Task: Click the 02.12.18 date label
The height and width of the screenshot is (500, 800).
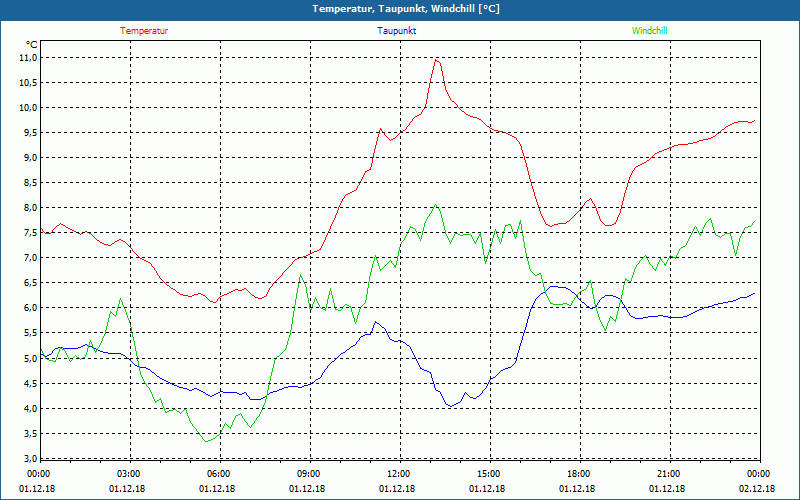Action: pos(757,489)
